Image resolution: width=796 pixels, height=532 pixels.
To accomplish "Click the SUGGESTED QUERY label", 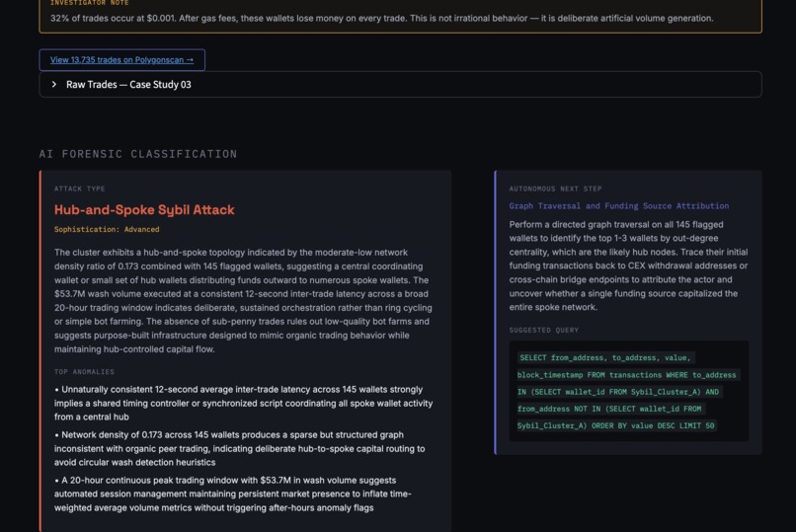I will [x=544, y=330].
